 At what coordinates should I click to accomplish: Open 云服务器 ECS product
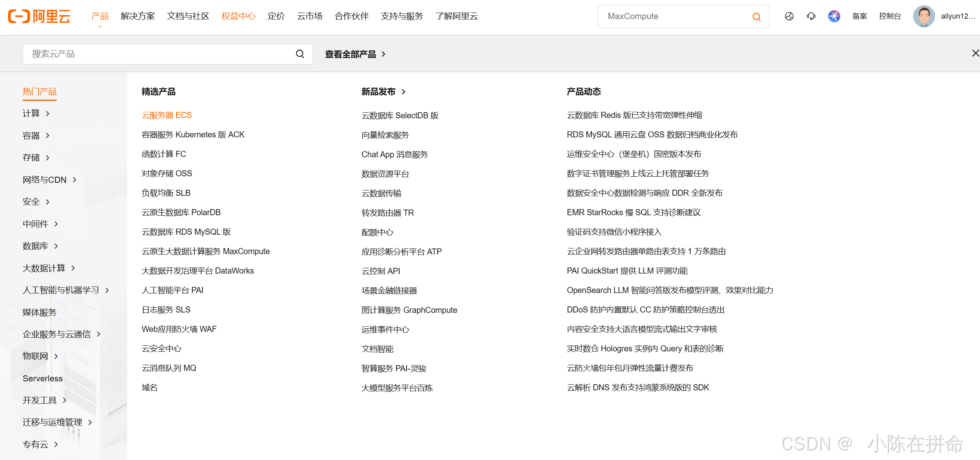coord(166,115)
